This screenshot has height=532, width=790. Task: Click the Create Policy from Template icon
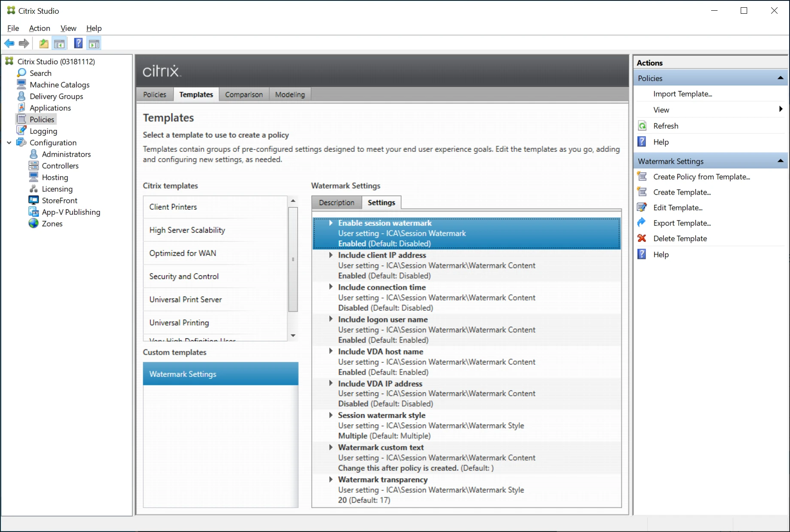(642, 177)
